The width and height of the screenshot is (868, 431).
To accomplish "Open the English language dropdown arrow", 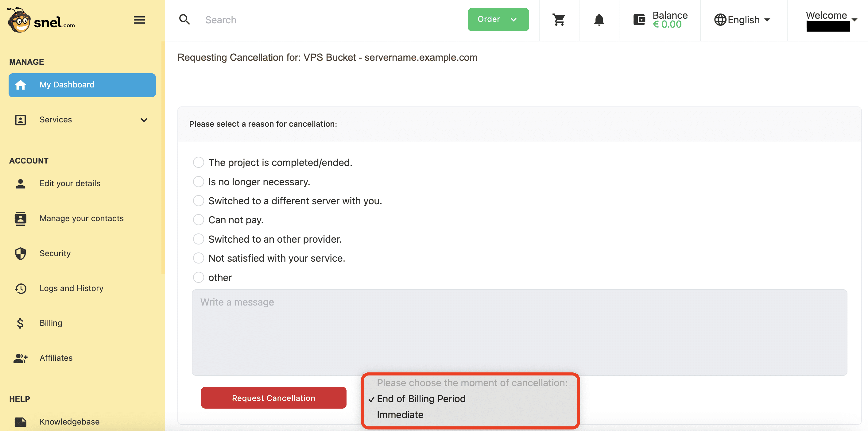I will point(767,20).
